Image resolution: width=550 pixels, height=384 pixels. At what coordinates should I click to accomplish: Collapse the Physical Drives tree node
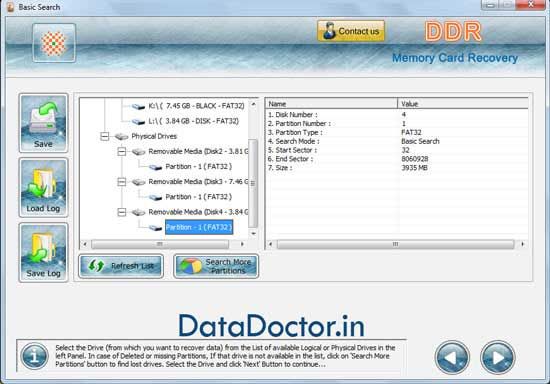pos(105,136)
